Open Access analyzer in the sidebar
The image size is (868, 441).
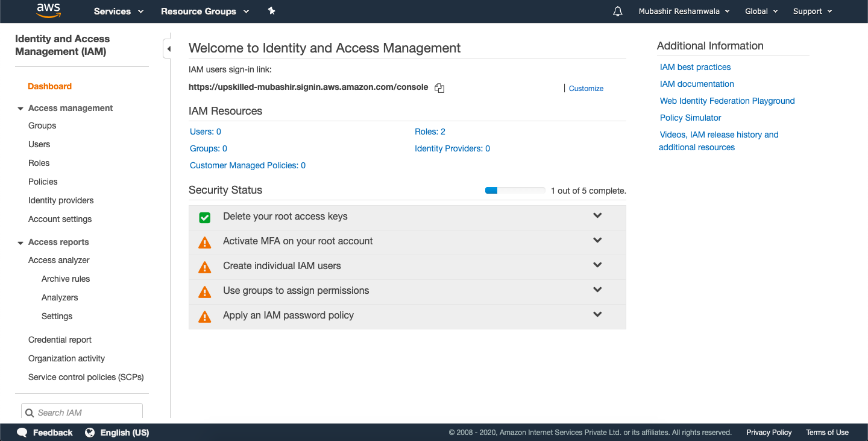point(59,260)
